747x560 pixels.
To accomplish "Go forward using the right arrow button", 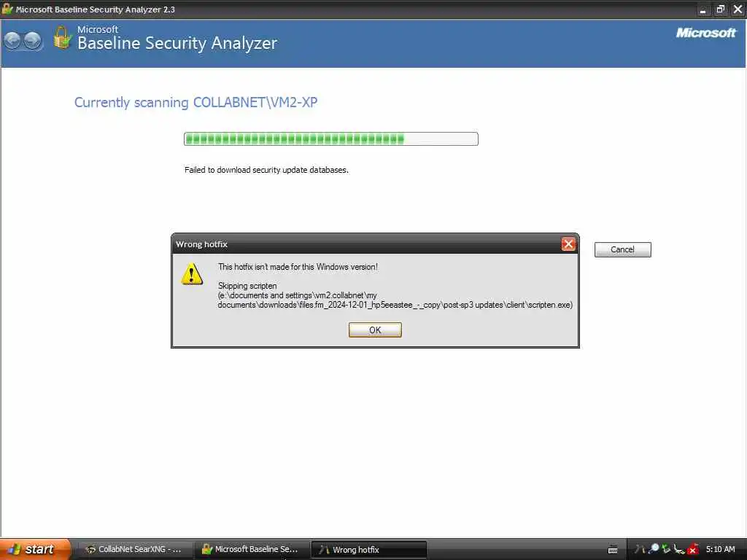I will pos(32,41).
